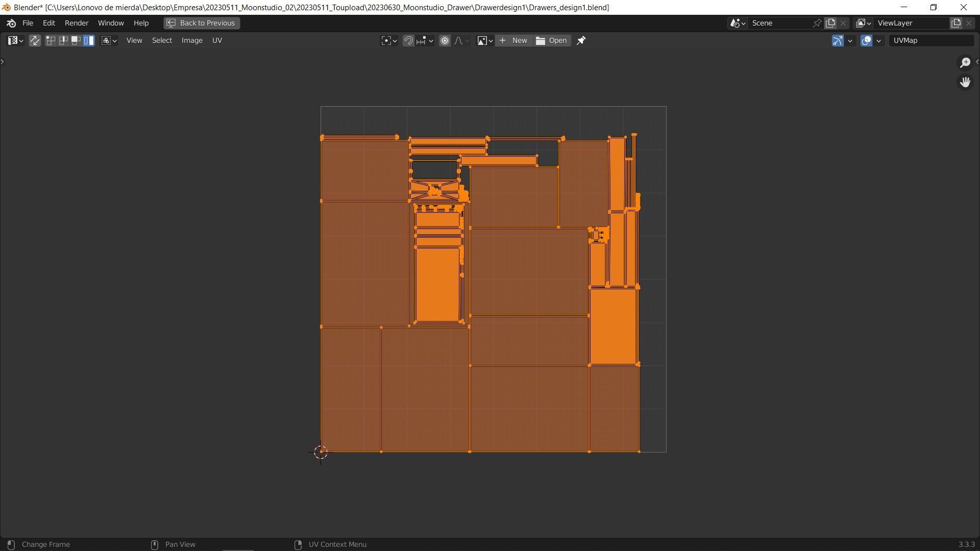The image size is (980, 551).
Task: Open the pivot point dropdown
Action: (389, 40)
